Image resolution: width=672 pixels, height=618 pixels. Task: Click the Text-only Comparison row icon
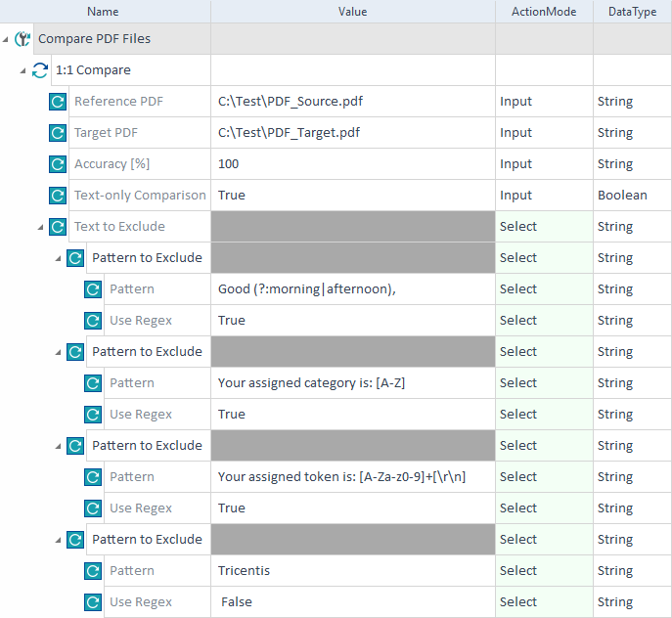click(58, 196)
